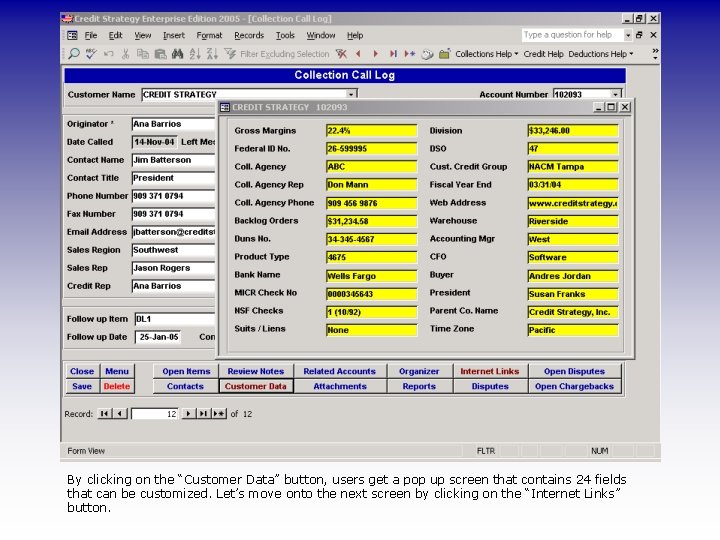
Task: Go to previous record via red left arrow
Action: point(358,54)
